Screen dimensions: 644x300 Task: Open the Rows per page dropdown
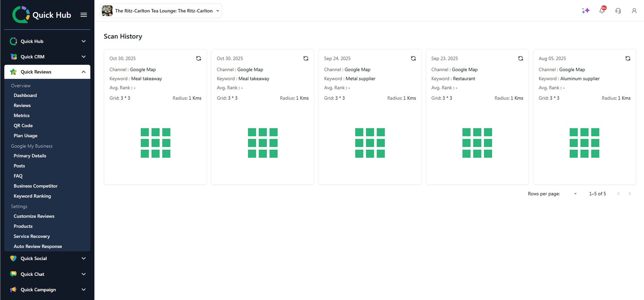(575, 194)
